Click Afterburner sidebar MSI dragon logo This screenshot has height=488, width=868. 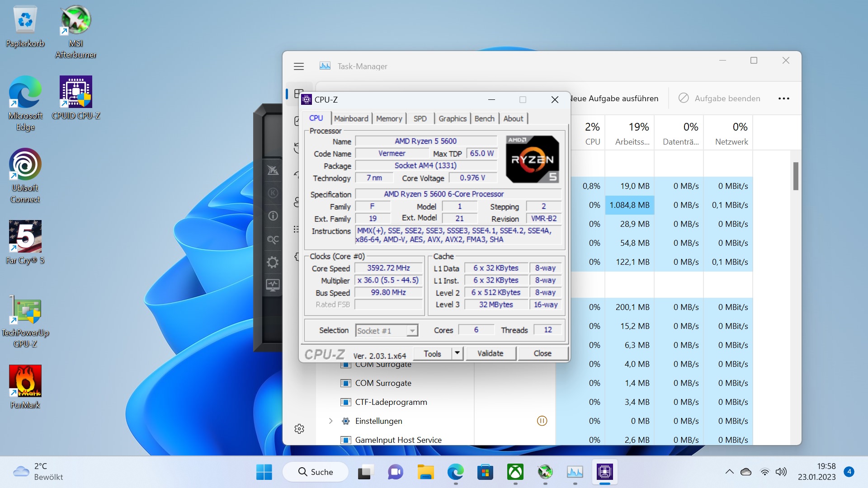[x=273, y=170]
